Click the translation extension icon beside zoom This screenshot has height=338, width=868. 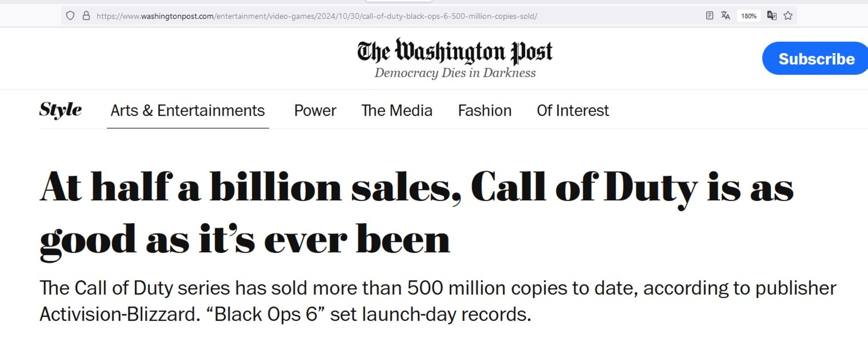point(772,16)
